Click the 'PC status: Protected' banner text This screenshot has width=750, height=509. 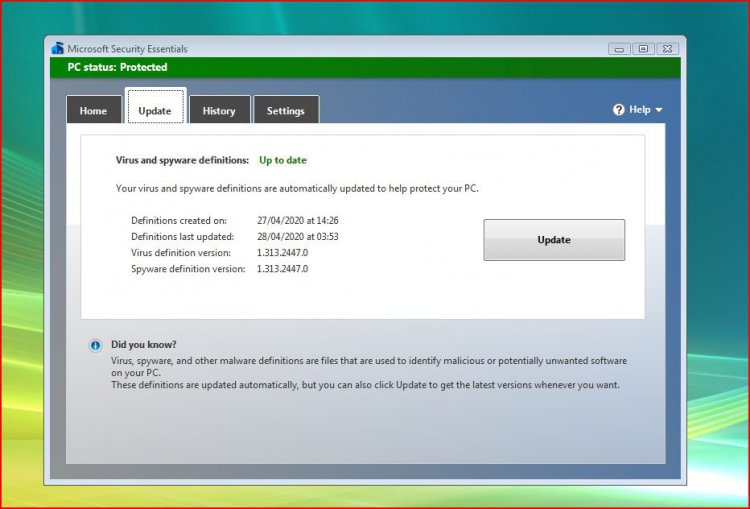117,67
